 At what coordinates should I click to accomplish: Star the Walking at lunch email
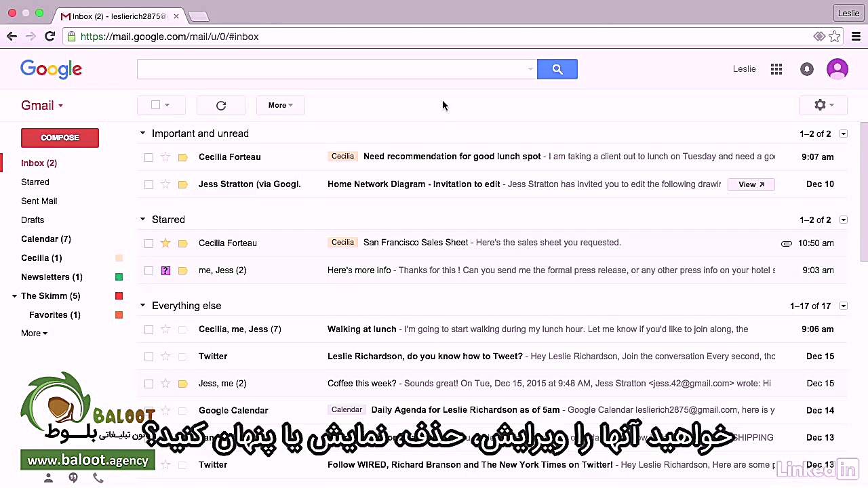click(x=165, y=329)
